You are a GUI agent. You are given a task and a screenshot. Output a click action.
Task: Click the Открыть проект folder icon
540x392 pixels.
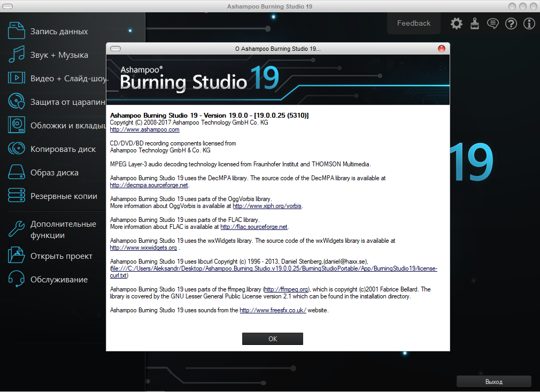(16, 255)
